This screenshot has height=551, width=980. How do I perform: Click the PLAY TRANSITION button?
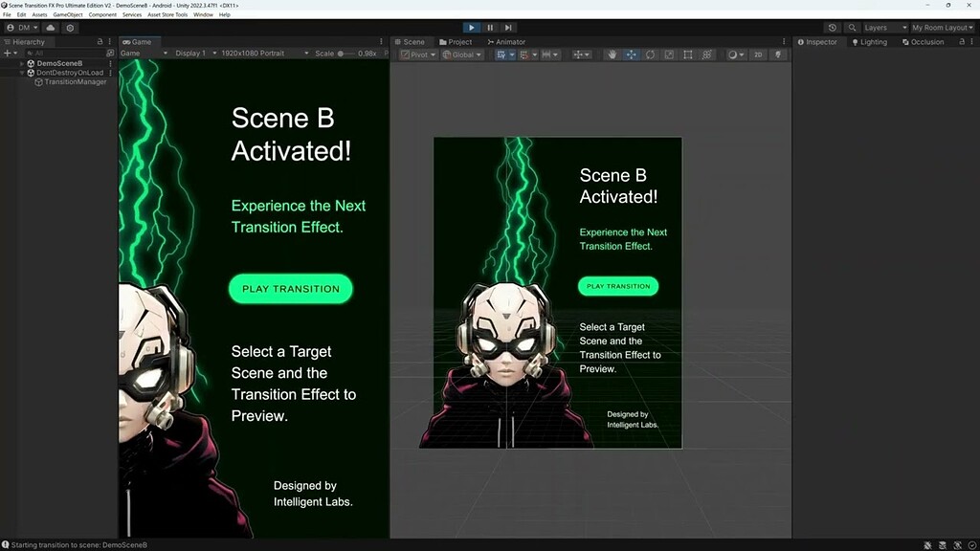click(x=290, y=289)
